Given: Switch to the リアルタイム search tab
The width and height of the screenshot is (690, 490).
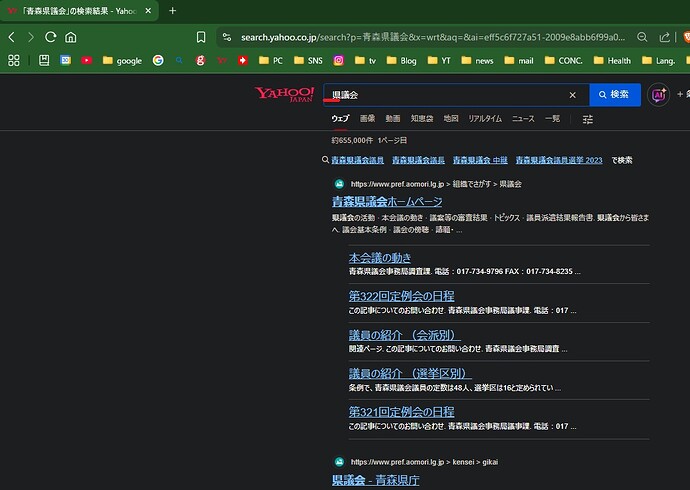Looking at the screenshot, I should pyautogui.click(x=485, y=118).
